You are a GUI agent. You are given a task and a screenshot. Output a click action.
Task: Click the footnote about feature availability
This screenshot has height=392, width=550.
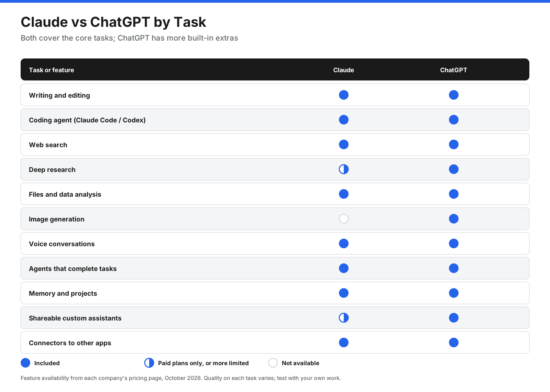click(x=181, y=378)
